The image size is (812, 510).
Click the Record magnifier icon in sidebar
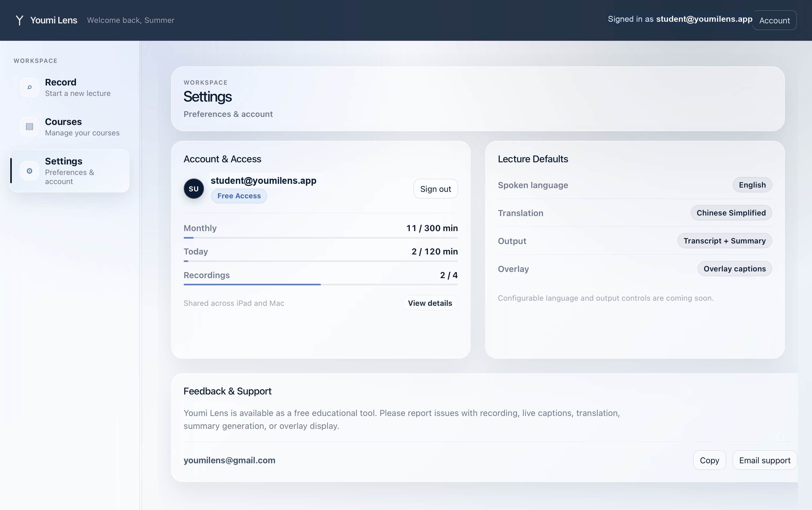[30, 87]
